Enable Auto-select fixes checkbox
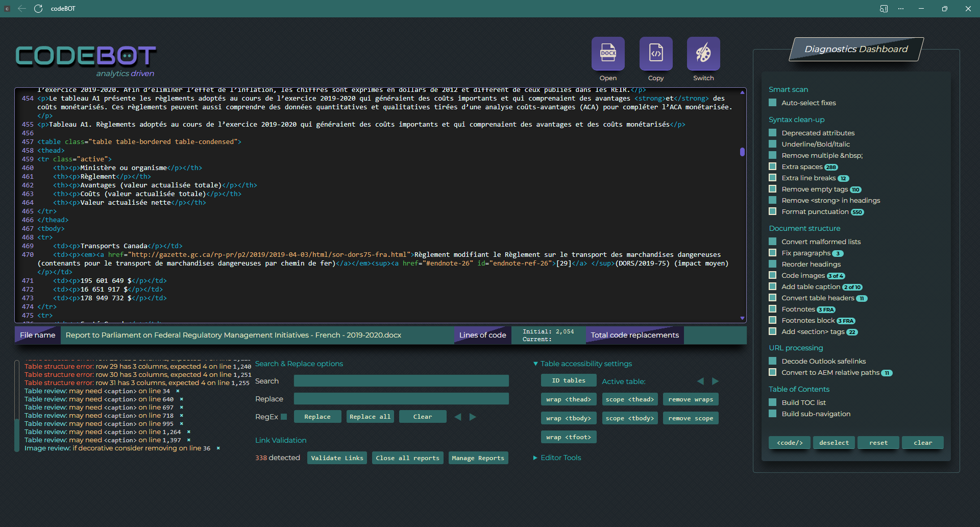980x527 pixels. point(772,103)
